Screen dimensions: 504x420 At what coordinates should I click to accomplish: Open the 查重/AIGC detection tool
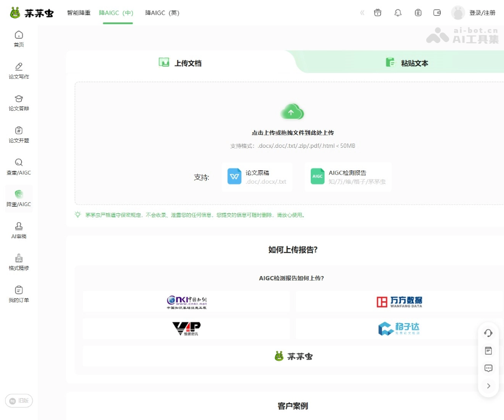(x=18, y=167)
